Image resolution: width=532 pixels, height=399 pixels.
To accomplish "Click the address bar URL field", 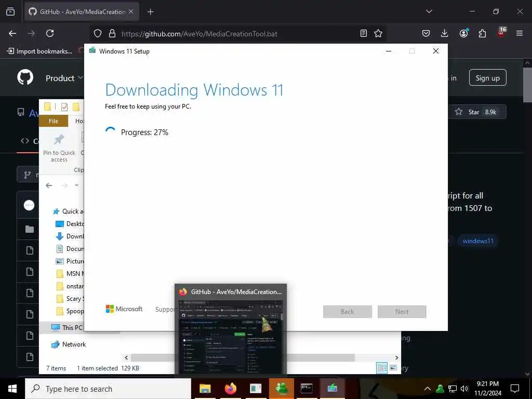I will pyautogui.click(x=237, y=34).
